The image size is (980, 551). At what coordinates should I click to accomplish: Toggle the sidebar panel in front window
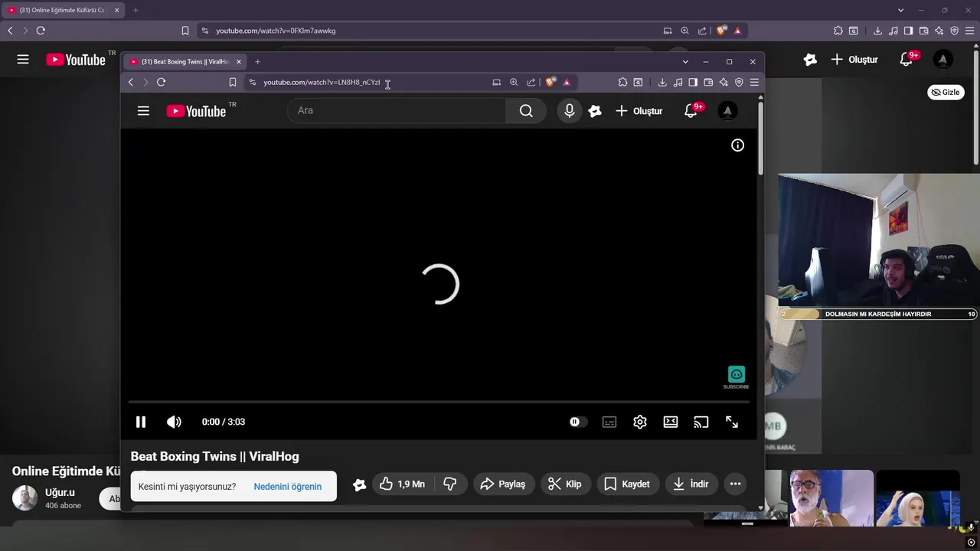click(693, 82)
